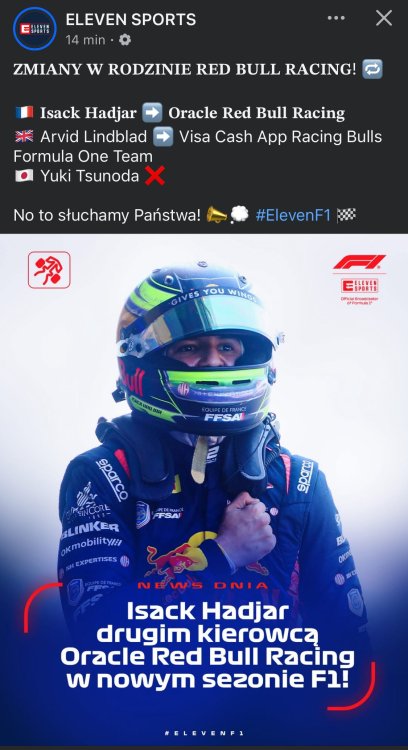Click the 14 min post timestamp
Viewport: 408px width, 750px height.
coord(85,40)
